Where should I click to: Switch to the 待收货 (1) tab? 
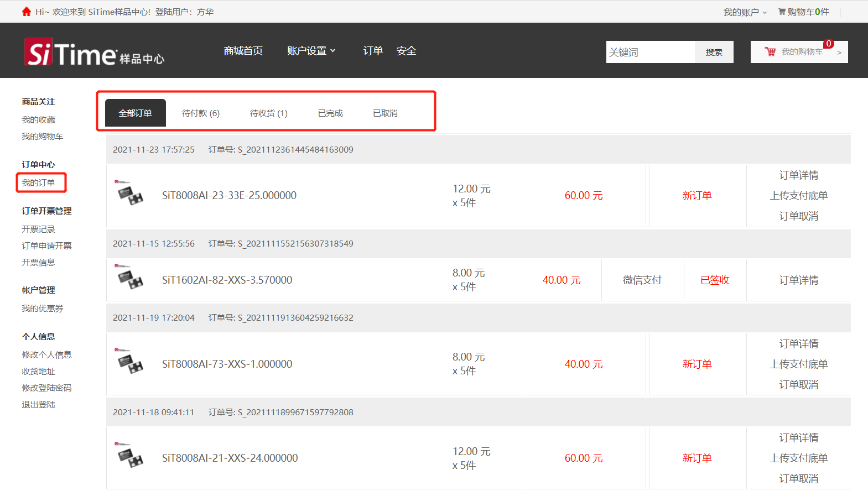click(269, 113)
